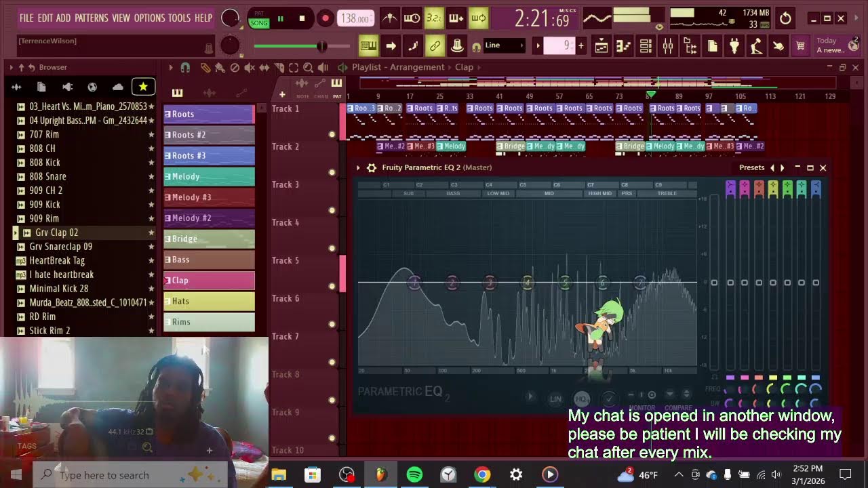Open the browser's cloud tab icon
Image resolution: width=868 pixels, height=488 pixels.
click(x=118, y=87)
